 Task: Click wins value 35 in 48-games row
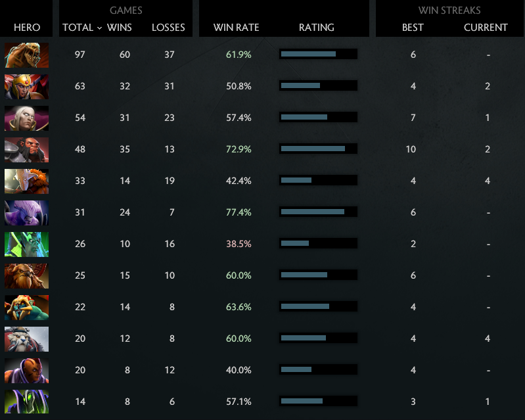(x=125, y=149)
